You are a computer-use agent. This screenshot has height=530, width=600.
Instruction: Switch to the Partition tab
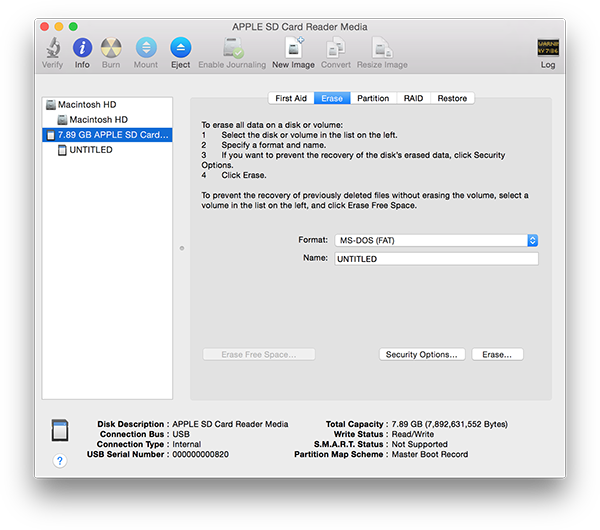372,98
